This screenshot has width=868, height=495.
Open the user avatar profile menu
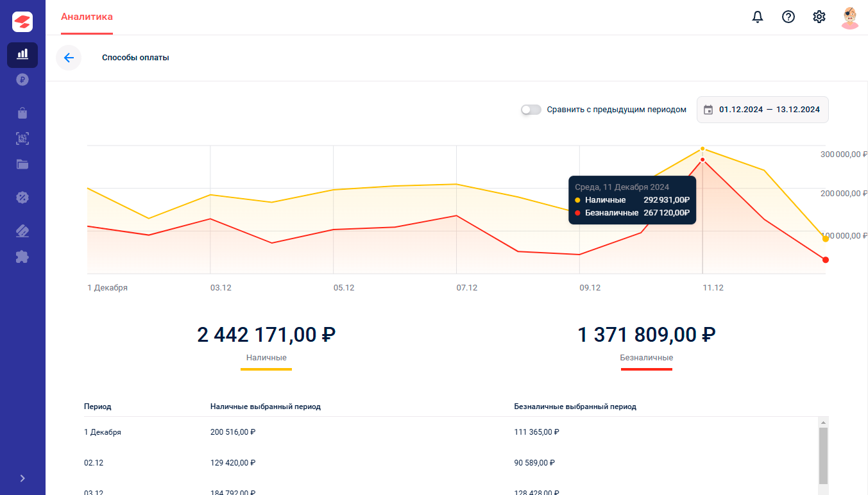pos(850,17)
